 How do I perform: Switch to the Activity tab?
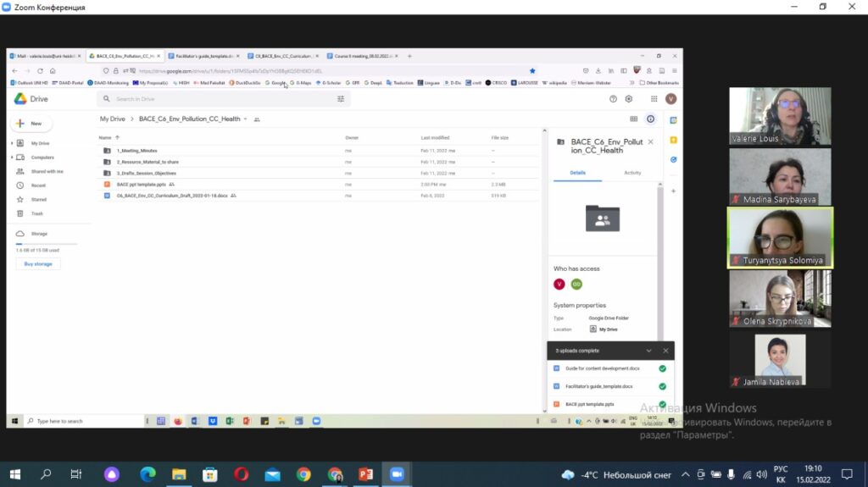pos(632,173)
